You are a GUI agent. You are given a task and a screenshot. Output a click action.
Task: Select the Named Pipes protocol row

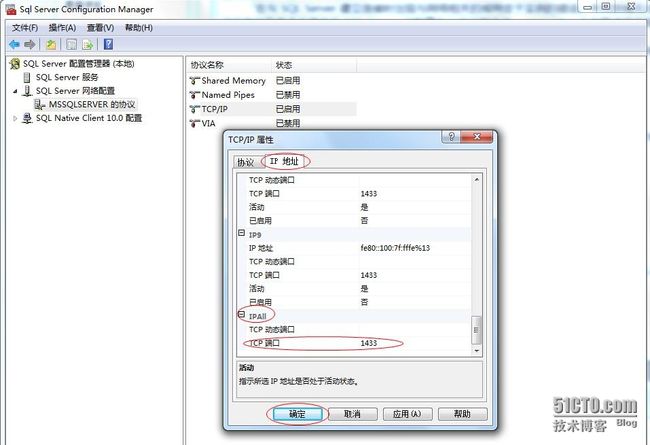[228, 95]
